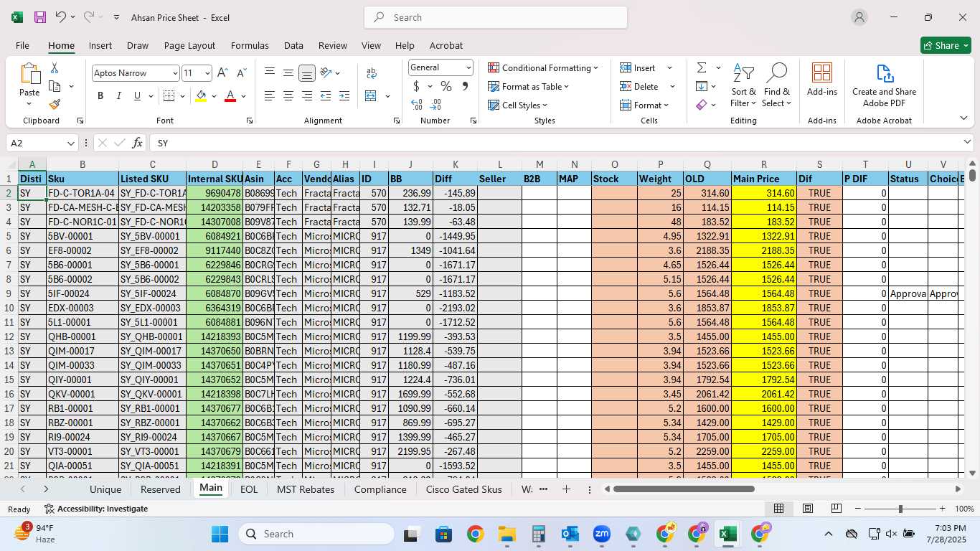The height and width of the screenshot is (551, 980).
Task: Apply Percent Style format
Action: coord(446,86)
